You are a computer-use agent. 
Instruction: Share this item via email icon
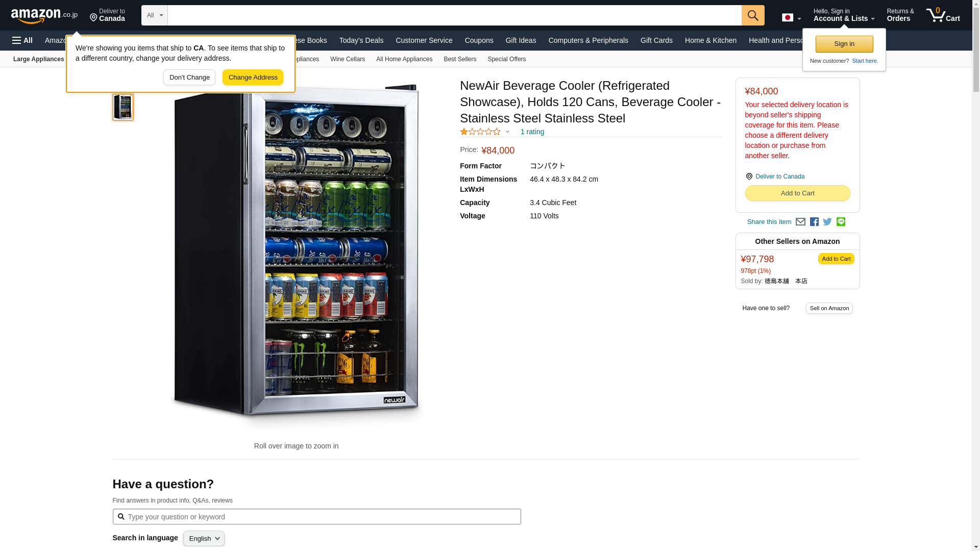pyautogui.click(x=800, y=222)
